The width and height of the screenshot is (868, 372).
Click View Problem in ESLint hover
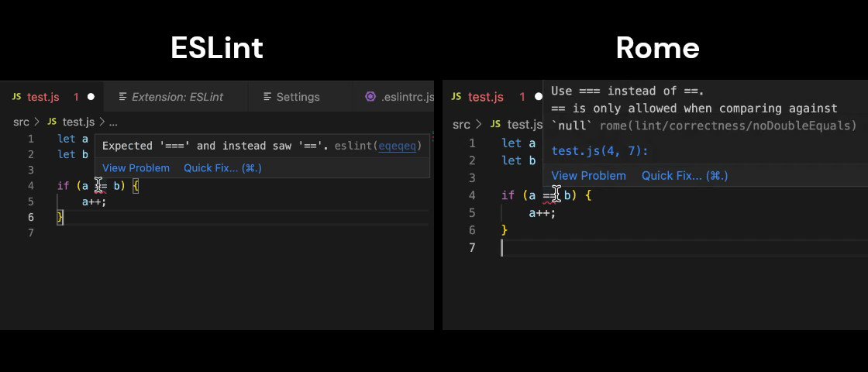coord(136,167)
